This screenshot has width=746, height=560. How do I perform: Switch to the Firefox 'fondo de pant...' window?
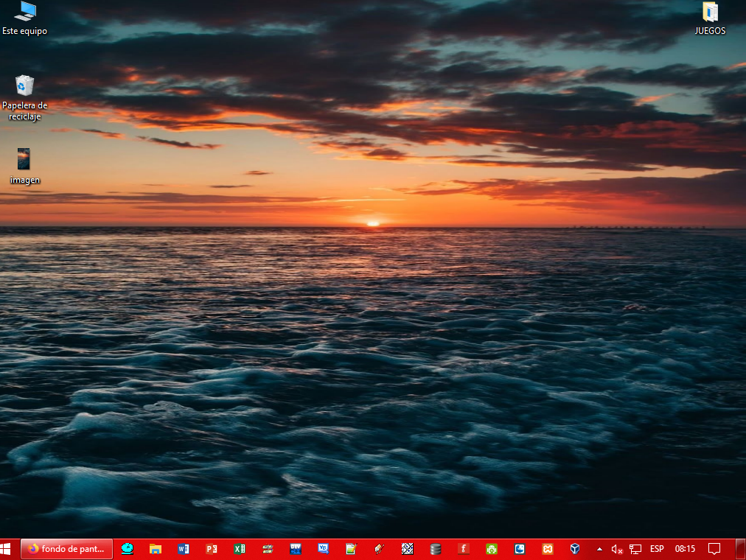click(x=66, y=549)
